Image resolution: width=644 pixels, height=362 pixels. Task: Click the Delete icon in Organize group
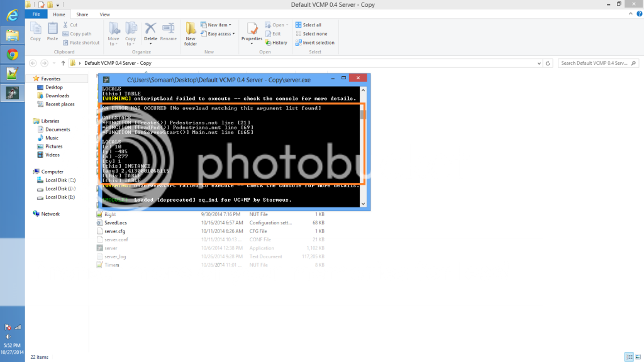point(150,33)
